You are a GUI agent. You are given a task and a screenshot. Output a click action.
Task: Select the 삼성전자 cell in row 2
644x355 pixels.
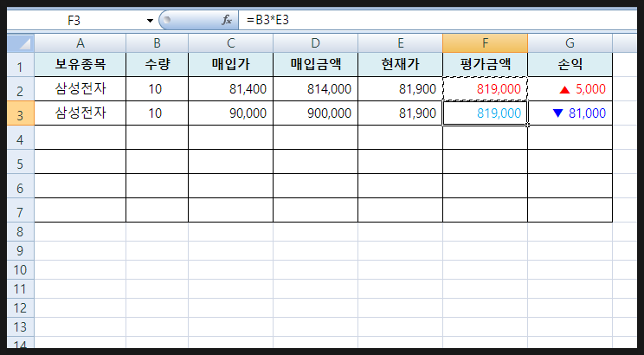(x=80, y=89)
